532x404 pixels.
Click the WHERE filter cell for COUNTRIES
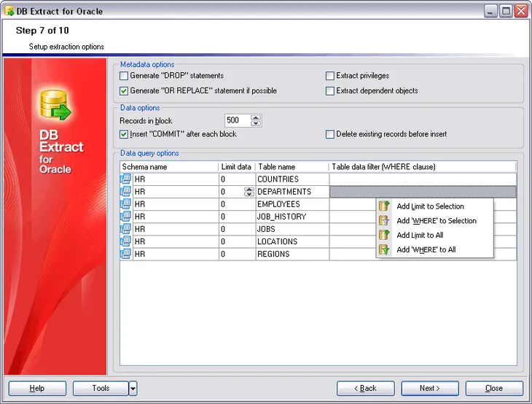423,179
